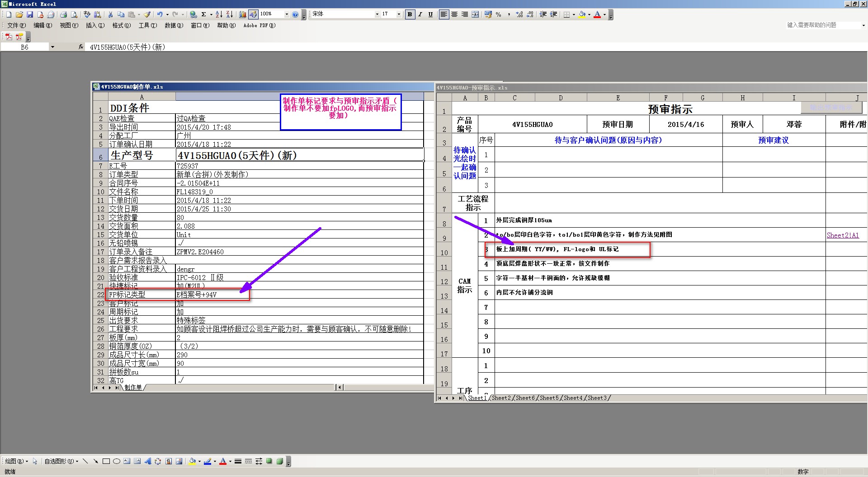Screen dimensions: 868x477
Task: Open Print Preview from the toolbar
Action: (x=74, y=14)
